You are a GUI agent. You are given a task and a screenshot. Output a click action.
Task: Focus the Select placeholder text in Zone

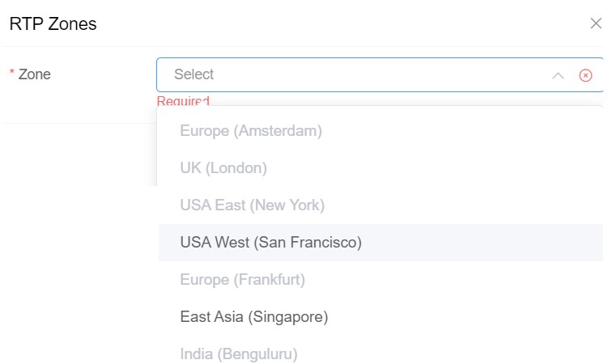(193, 74)
